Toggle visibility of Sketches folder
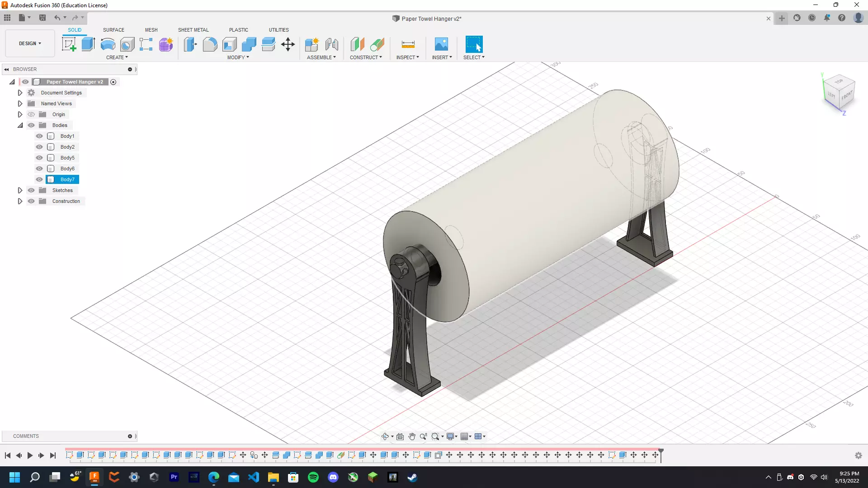Image resolution: width=868 pixels, height=488 pixels. tap(31, 190)
